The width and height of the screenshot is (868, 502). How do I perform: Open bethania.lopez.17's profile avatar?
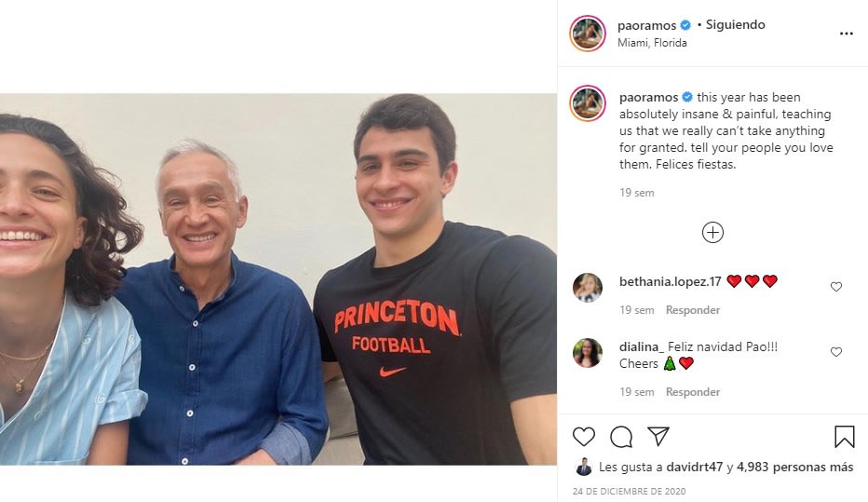tap(588, 288)
